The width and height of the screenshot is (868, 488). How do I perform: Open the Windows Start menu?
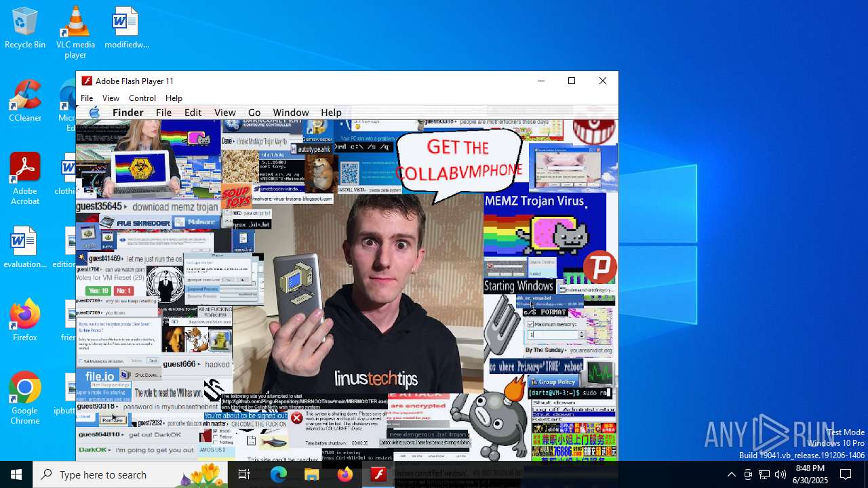pyautogui.click(x=16, y=474)
